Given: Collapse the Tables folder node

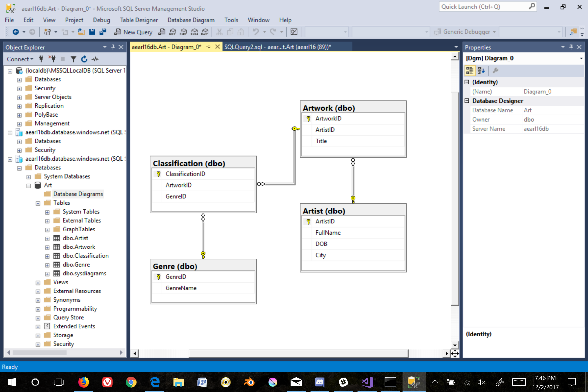Looking at the screenshot, I should (38, 203).
